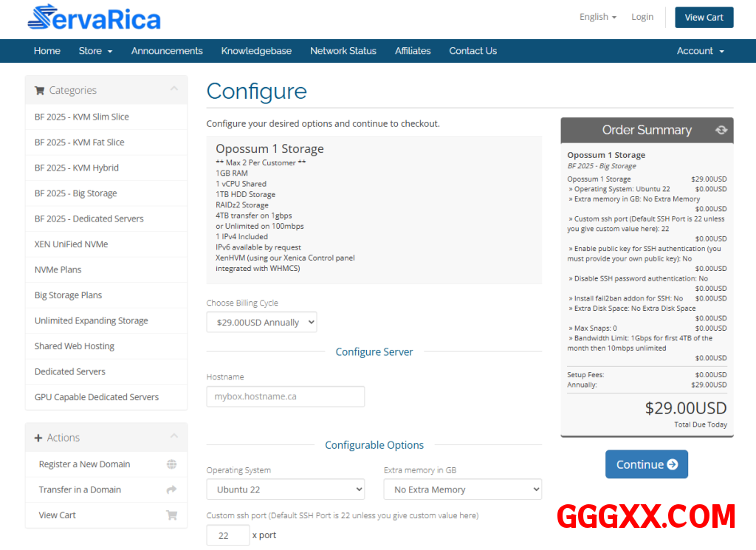Click the Hostname input field
Screen dimensions: 756x550
click(x=285, y=396)
